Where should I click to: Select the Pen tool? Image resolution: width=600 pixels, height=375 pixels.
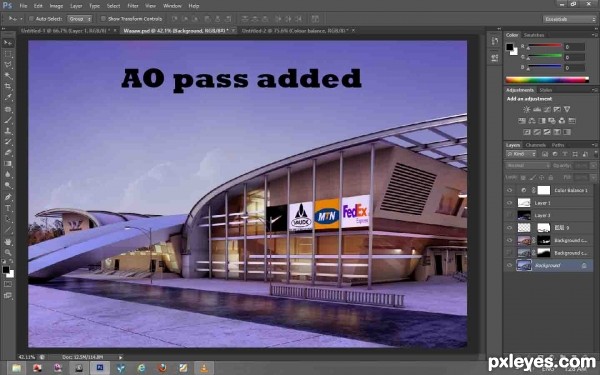(x=8, y=197)
